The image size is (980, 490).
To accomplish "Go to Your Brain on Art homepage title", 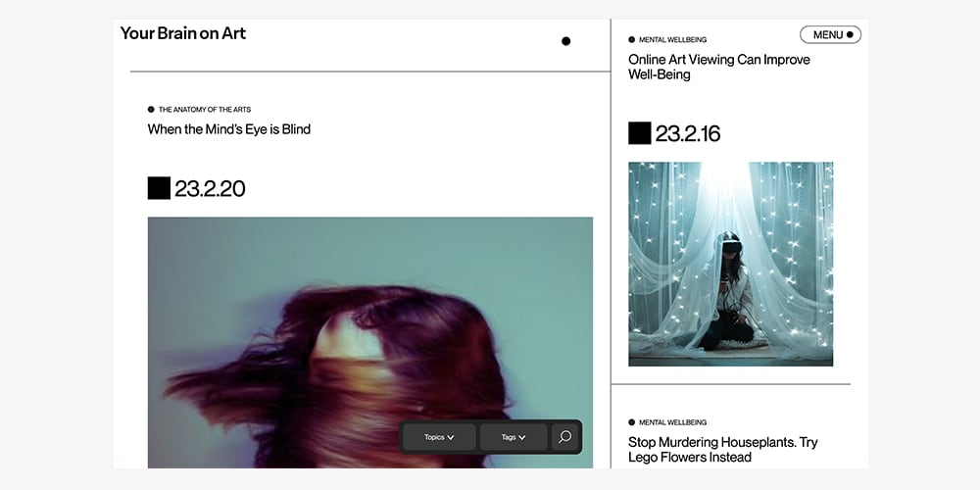I will pos(183,33).
